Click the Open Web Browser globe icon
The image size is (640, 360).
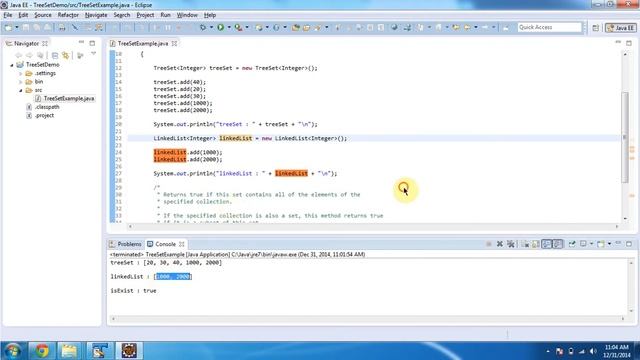(x=394, y=27)
